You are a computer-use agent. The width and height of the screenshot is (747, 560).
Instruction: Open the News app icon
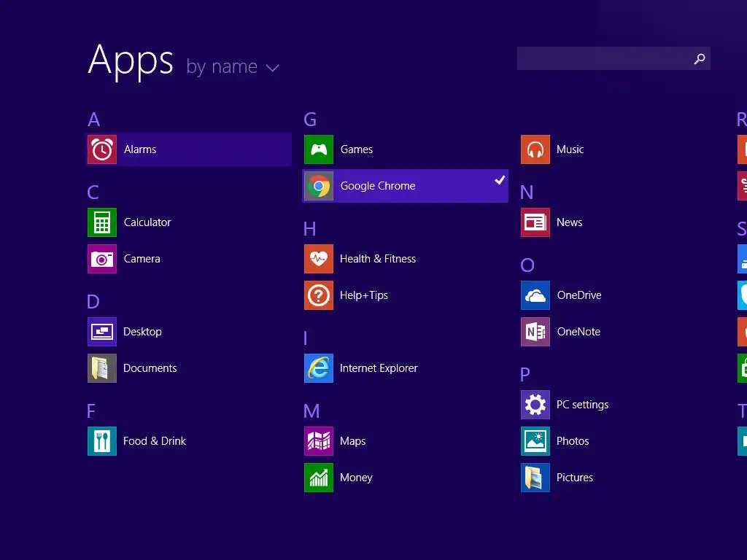(x=535, y=222)
